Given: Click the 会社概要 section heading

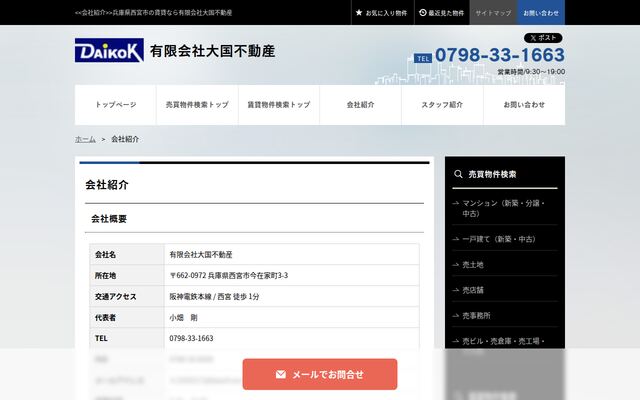Looking at the screenshot, I should pos(109,219).
